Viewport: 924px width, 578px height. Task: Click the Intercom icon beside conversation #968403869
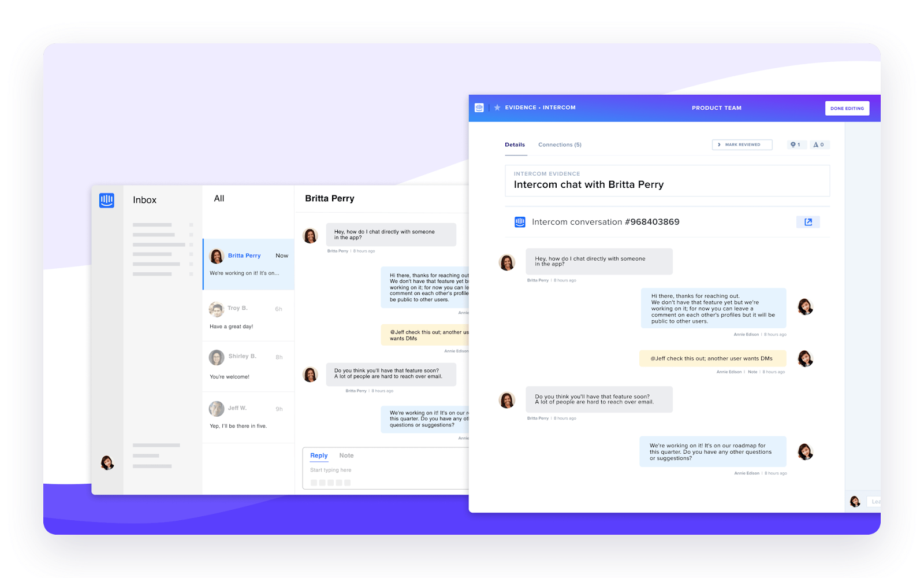(x=520, y=222)
